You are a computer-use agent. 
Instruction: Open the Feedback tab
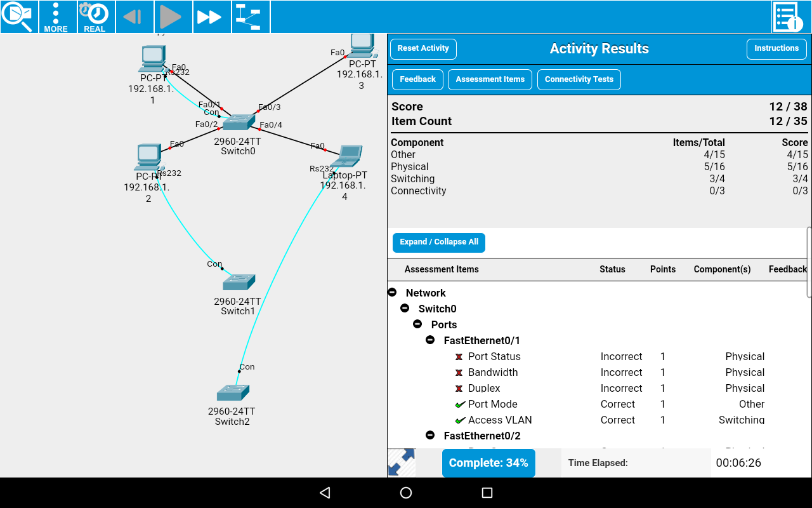pos(417,79)
